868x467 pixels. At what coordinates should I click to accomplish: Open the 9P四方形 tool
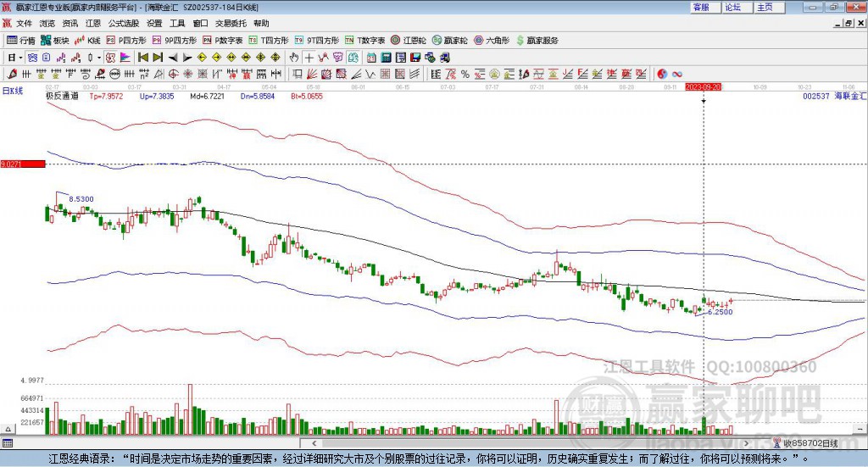[x=175, y=41]
